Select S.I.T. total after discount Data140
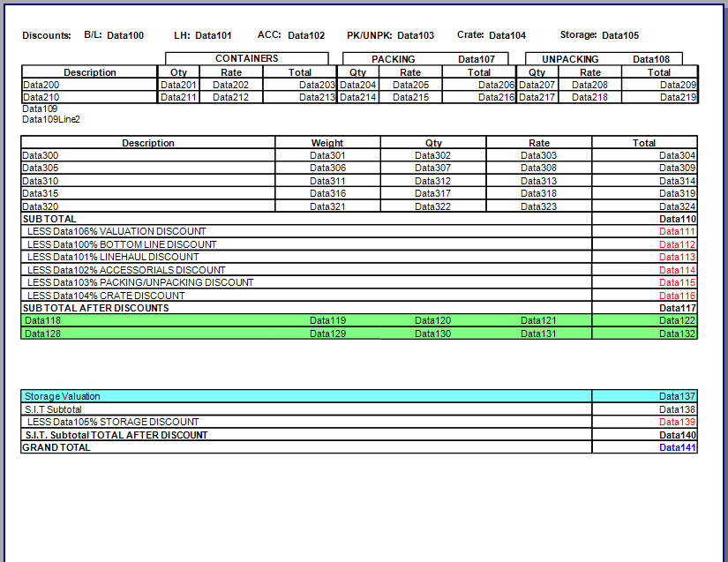This screenshot has height=562, width=728. (x=678, y=435)
